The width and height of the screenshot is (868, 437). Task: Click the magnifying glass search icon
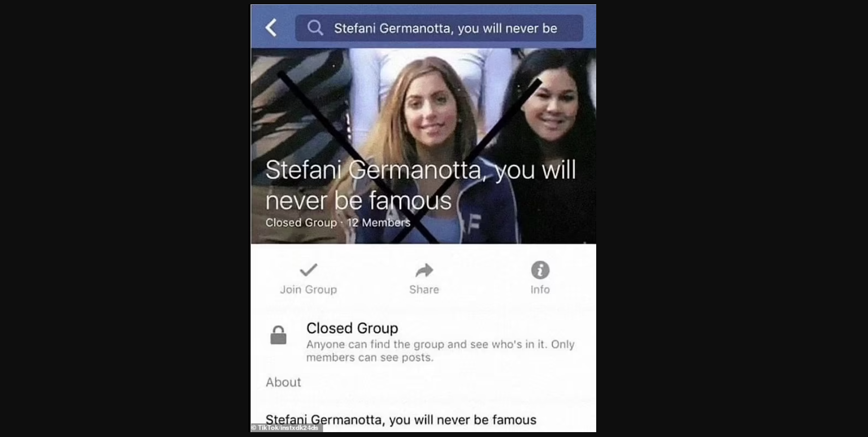(315, 28)
